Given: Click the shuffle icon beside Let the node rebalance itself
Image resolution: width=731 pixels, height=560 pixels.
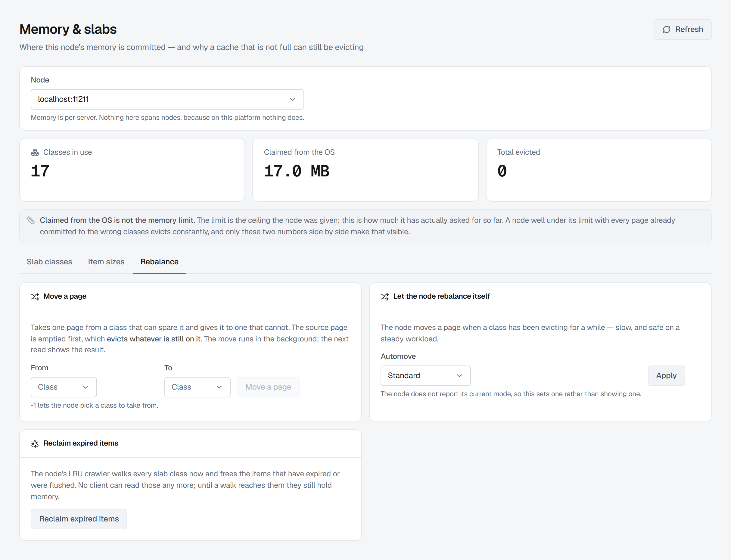Looking at the screenshot, I should click(385, 297).
